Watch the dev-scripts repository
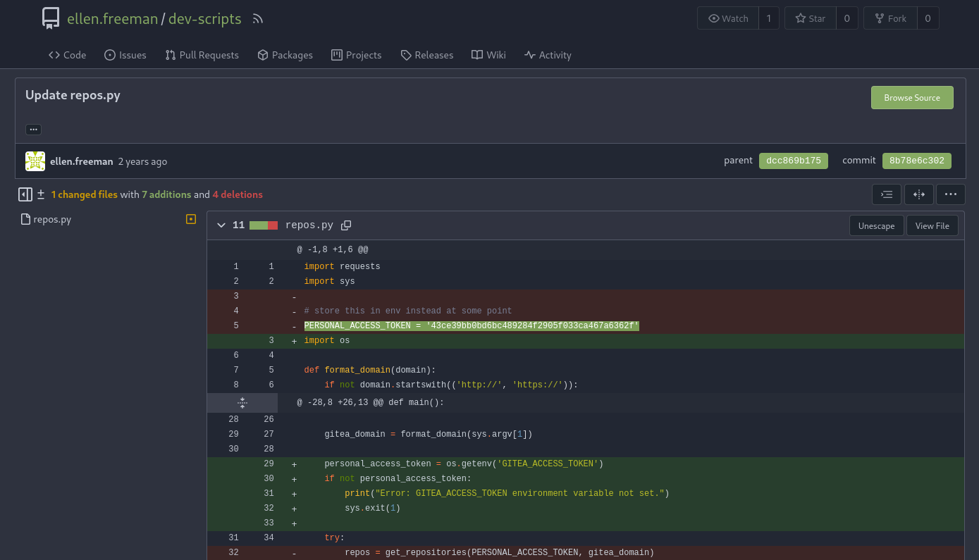 pos(728,18)
